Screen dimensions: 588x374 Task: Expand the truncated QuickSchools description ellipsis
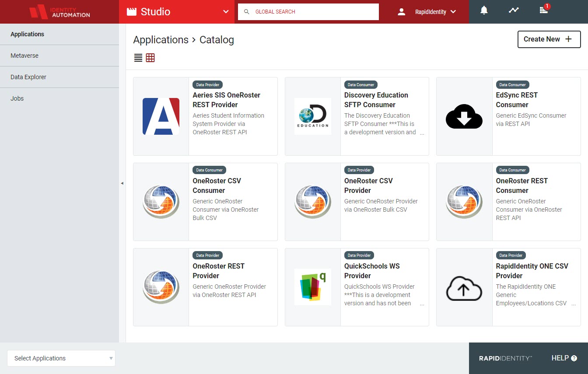pos(422,304)
